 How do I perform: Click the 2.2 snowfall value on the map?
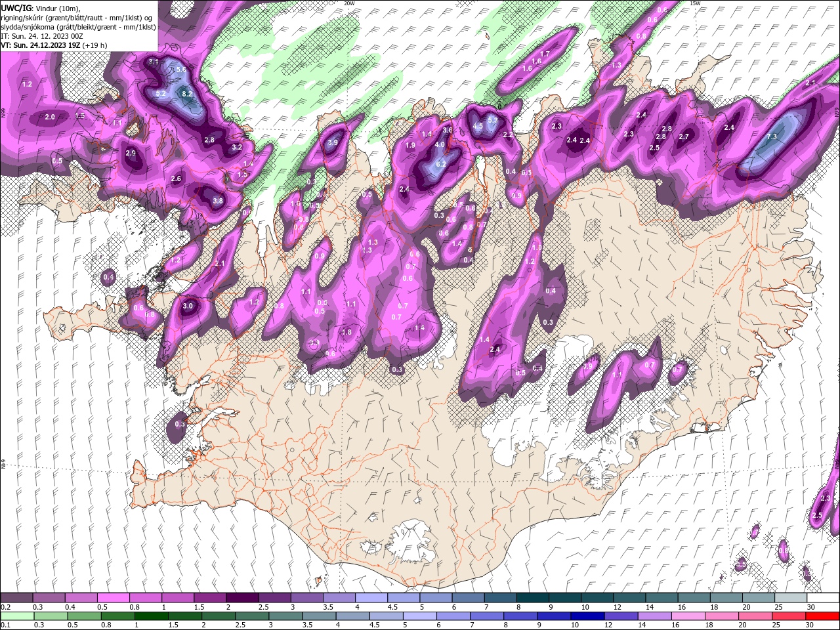pyautogui.click(x=508, y=135)
